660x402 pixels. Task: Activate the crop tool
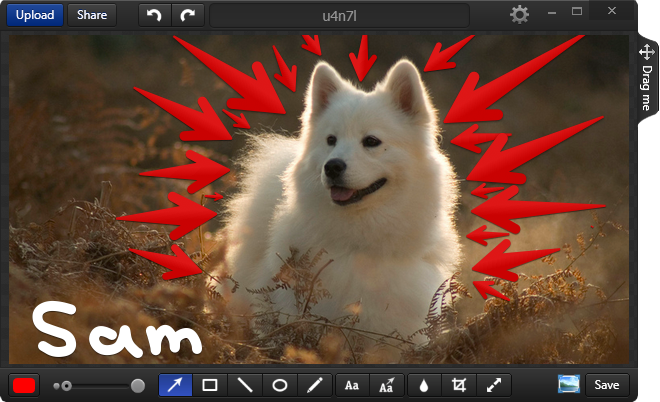[x=459, y=385]
